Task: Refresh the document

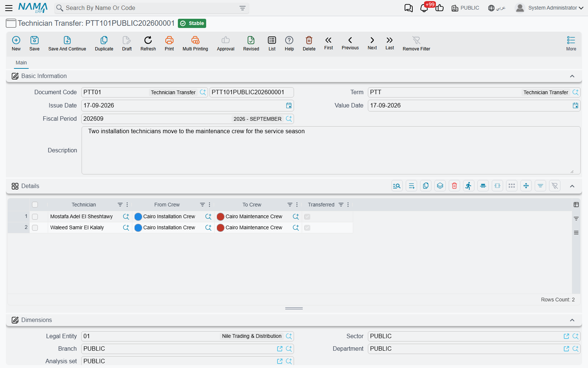Action: click(x=148, y=43)
